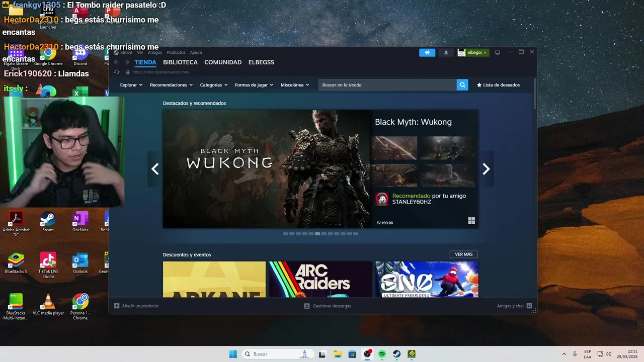644x362 pixels.
Task: Click Añadir un producto label
Action: (140, 306)
